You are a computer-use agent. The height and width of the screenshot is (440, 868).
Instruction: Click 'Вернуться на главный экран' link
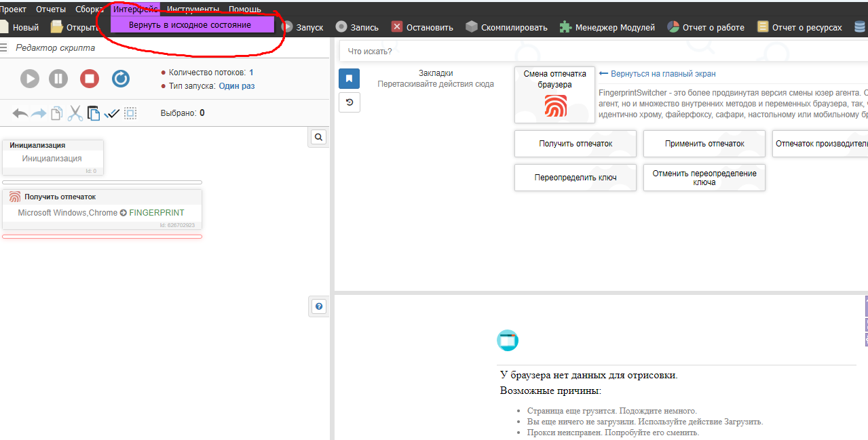(x=662, y=74)
